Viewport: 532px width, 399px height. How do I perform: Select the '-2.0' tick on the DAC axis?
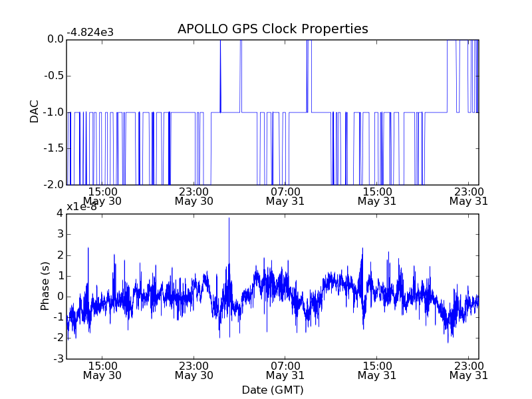point(54,185)
